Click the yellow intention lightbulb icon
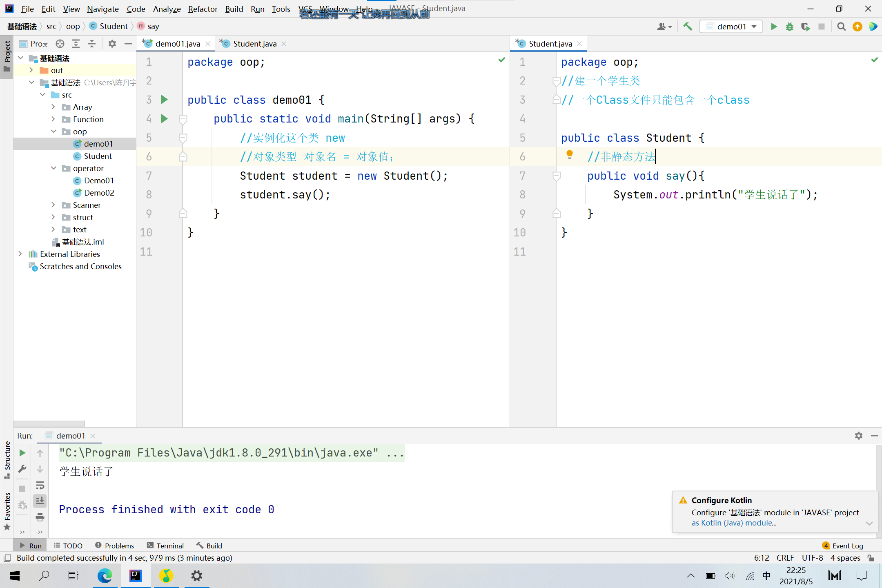The image size is (882, 588). coord(569,154)
